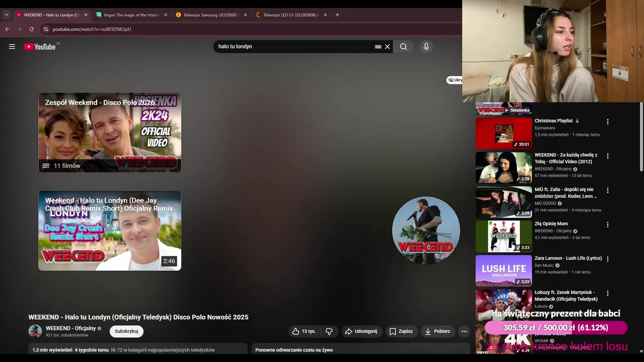Go to the YouTube home logo

coord(40,47)
